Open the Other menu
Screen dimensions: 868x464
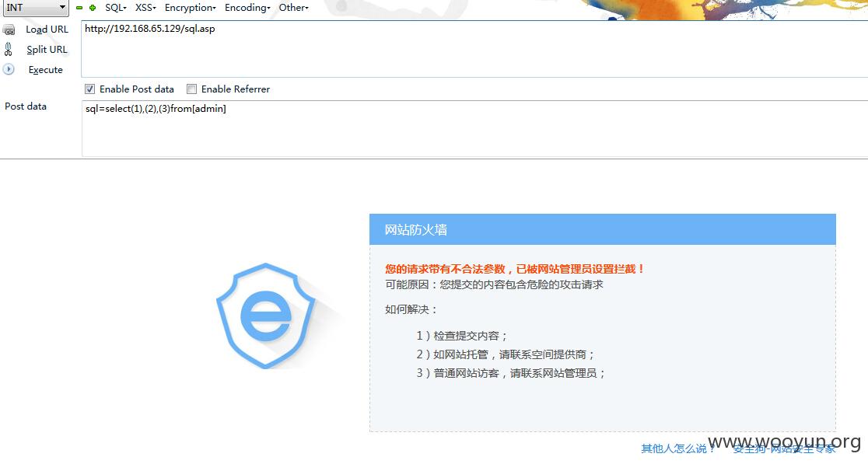click(x=293, y=8)
